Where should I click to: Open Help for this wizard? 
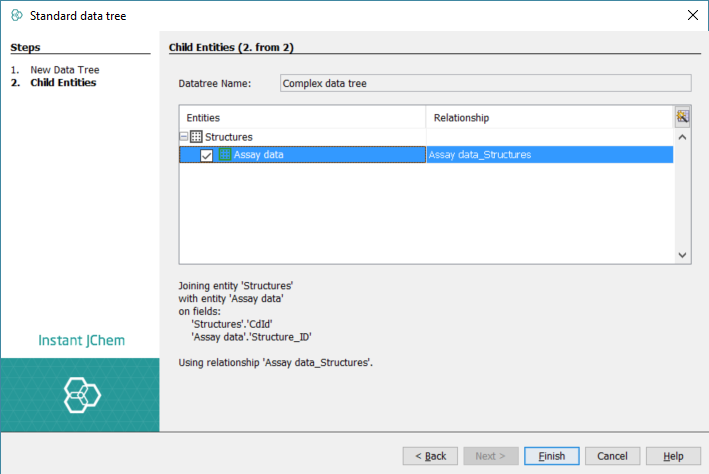673,456
